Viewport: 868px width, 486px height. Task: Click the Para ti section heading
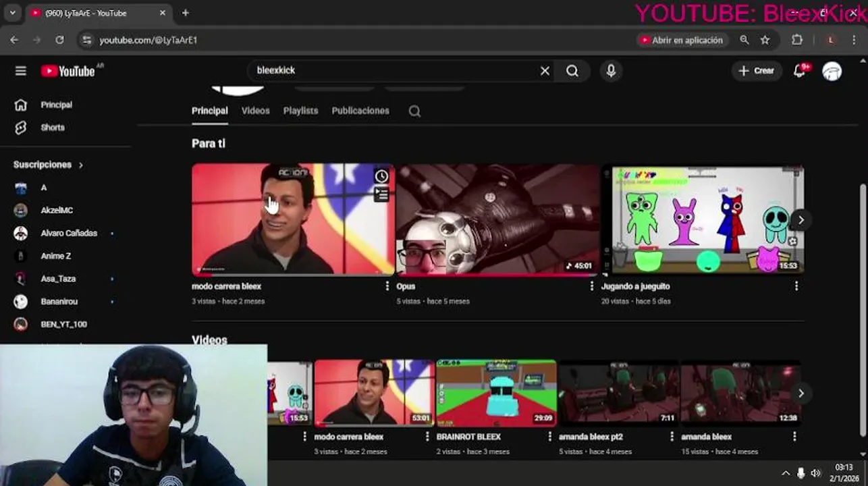(x=209, y=144)
